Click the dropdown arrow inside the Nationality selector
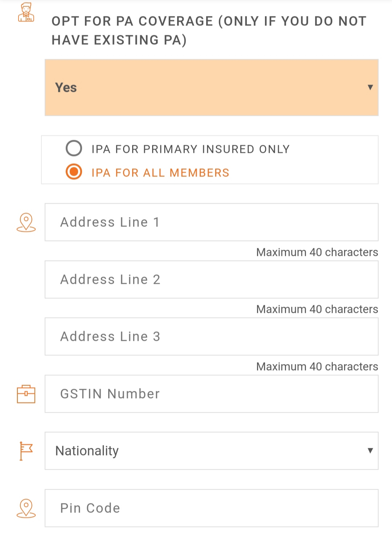This screenshot has height=540, width=392. pyautogui.click(x=370, y=451)
